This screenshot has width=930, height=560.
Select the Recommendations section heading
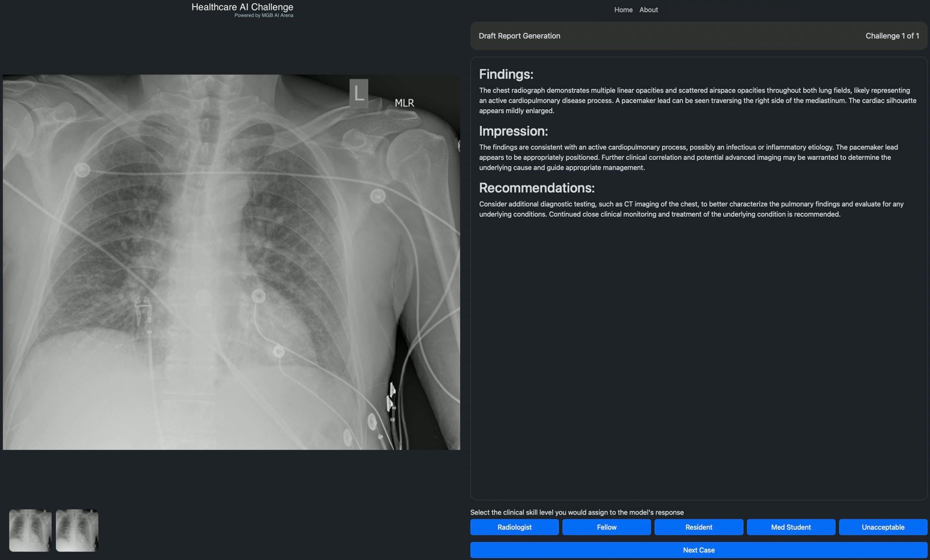536,187
